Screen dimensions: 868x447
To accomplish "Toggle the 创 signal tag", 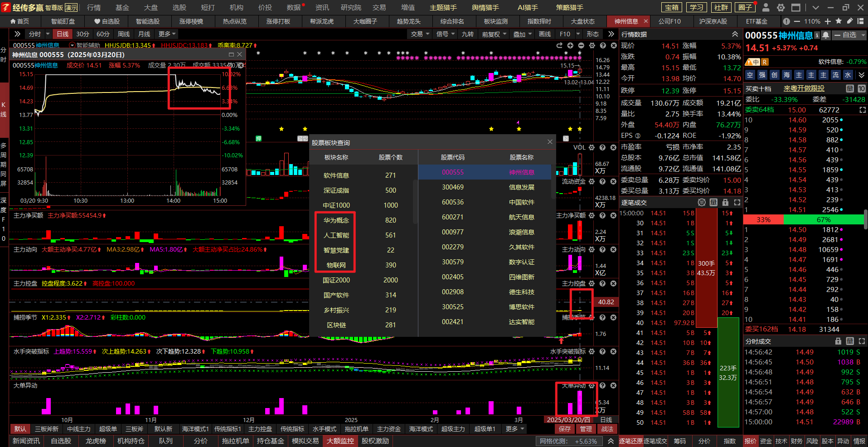I will click(774, 75).
